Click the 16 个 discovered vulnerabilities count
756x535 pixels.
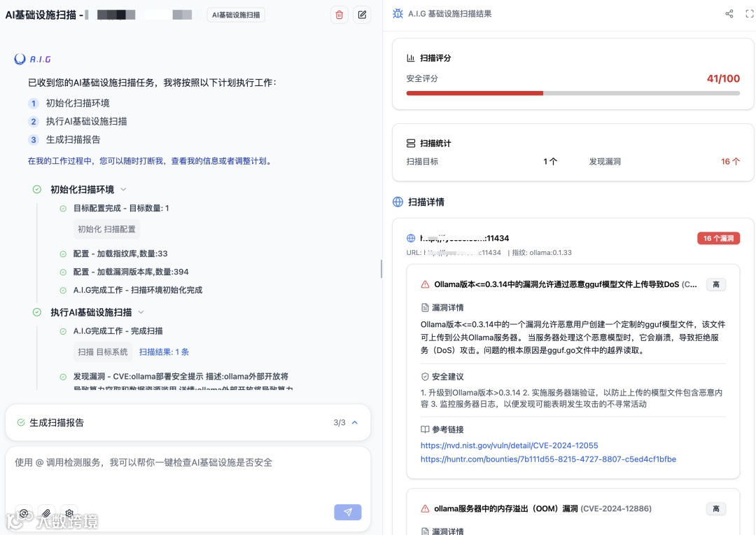[730, 162]
